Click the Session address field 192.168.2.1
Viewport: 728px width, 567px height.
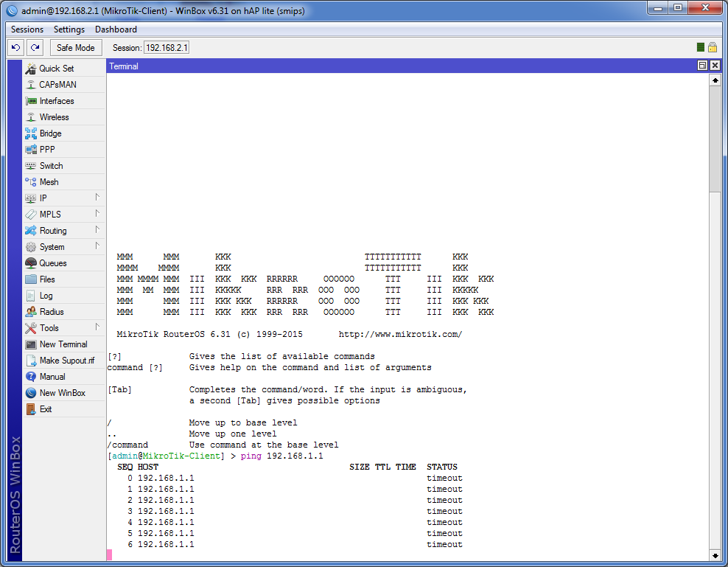tap(167, 47)
